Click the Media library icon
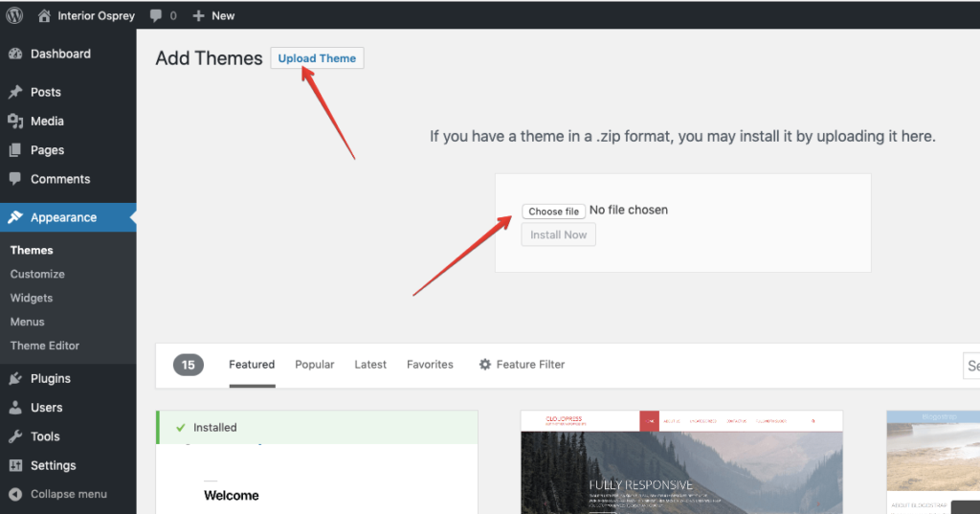 pyautogui.click(x=15, y=121)
